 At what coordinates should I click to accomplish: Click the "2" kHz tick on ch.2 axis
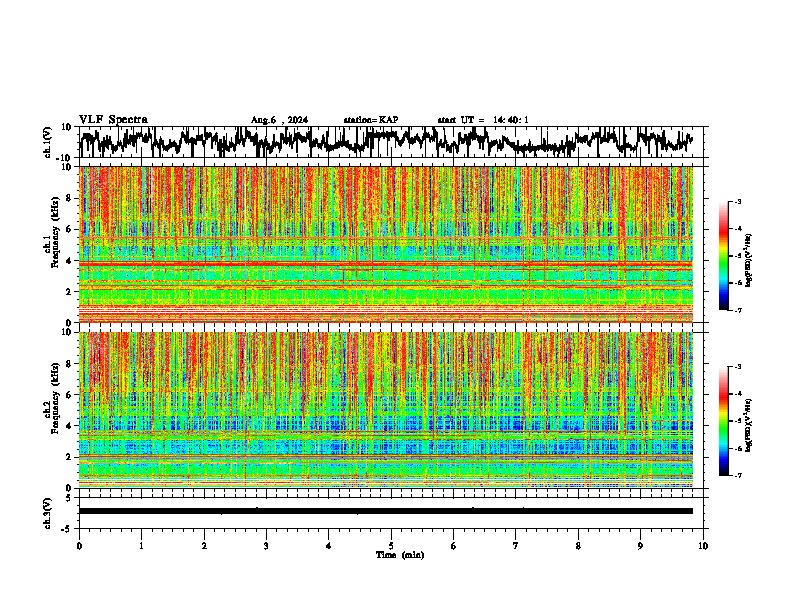coord(70,457)
